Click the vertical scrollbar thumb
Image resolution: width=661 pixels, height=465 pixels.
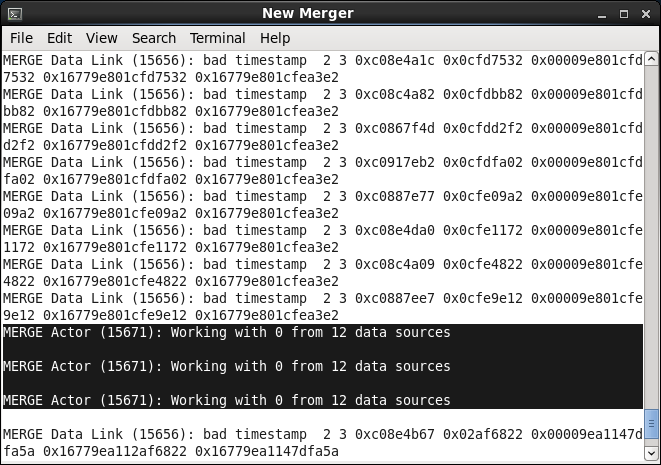coord(651,423)
